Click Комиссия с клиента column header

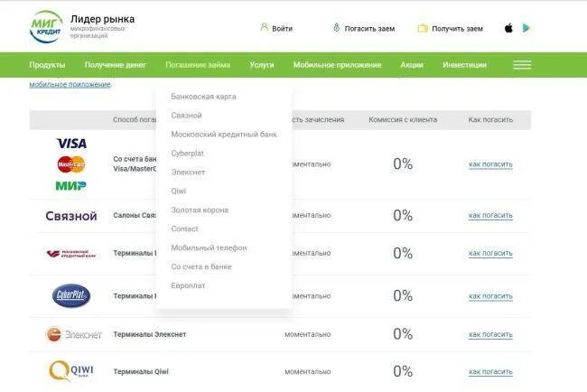[x=403, y=120]
